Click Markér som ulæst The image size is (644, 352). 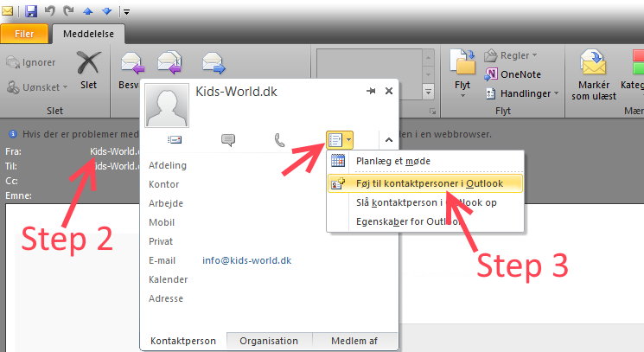click(x=594, y=74)
